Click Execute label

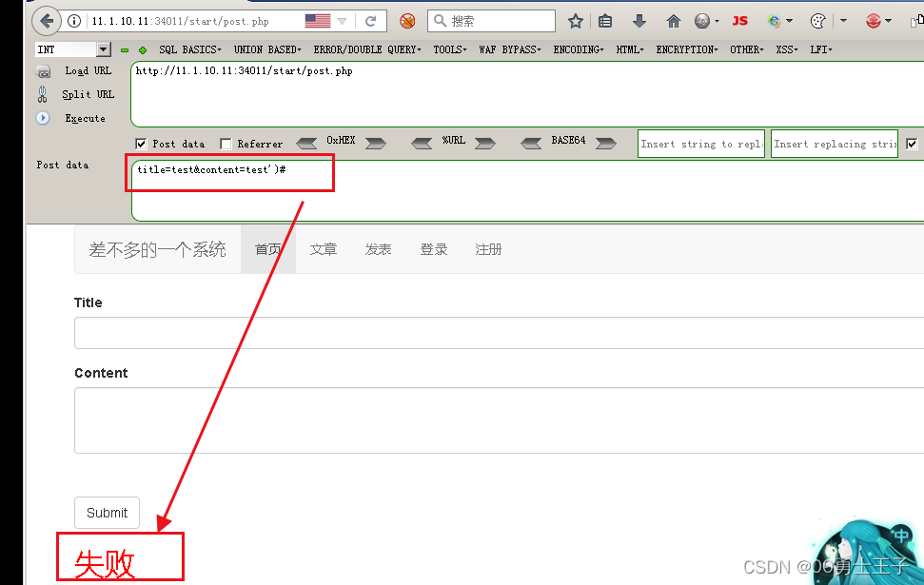pos(85,118)
